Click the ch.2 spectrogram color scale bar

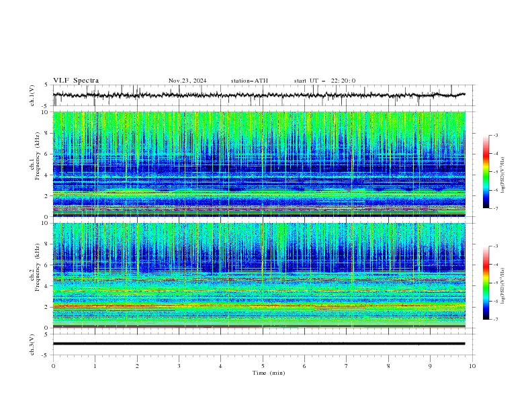[x=486, y=283]
